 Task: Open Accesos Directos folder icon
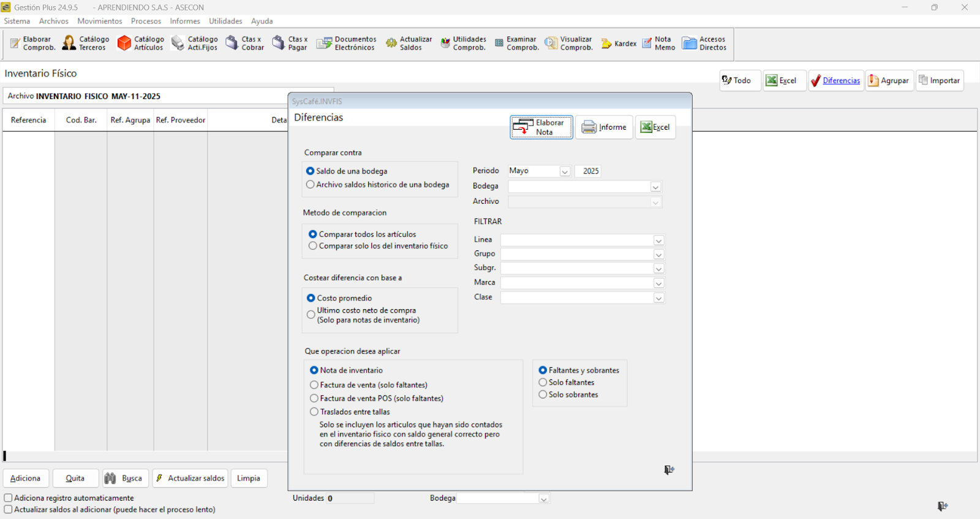(x=704, y=43)
